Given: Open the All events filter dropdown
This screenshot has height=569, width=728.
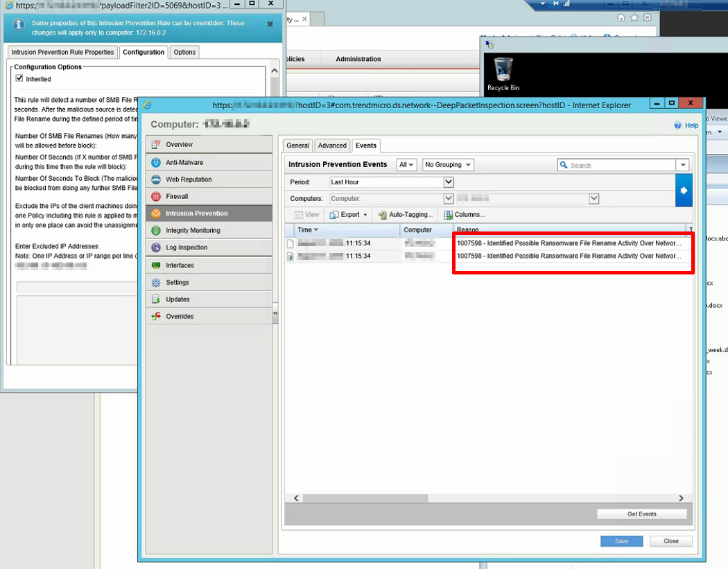Looking at the screenshot, I should pyautogui.click(x=406, y=165).
